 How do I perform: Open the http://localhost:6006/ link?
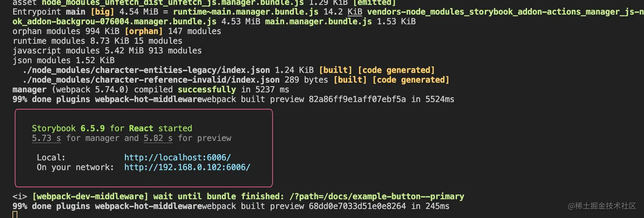[x=177, y=158]
